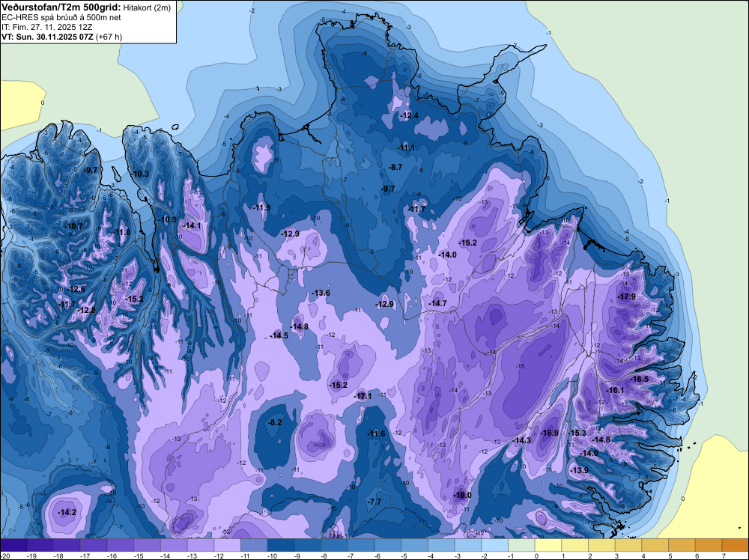Screen dimensions: 749x560
Task: Select the 0 label on the color scale
Action: 537,556
